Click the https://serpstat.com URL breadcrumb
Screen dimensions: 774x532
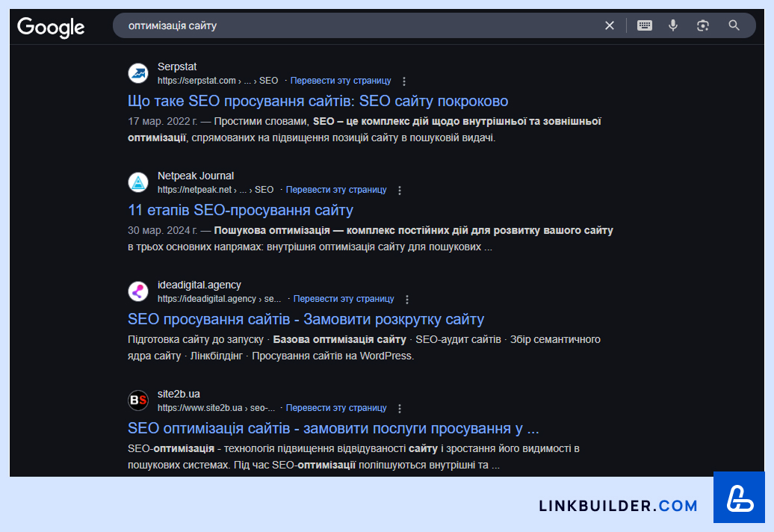(x=217, y=81)
